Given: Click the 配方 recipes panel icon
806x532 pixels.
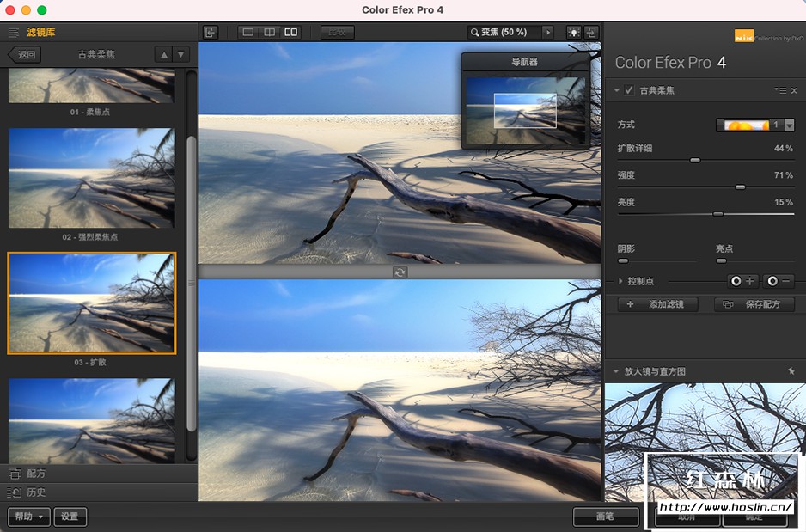Looking at the screenshot, I should (x=15, y=474).
